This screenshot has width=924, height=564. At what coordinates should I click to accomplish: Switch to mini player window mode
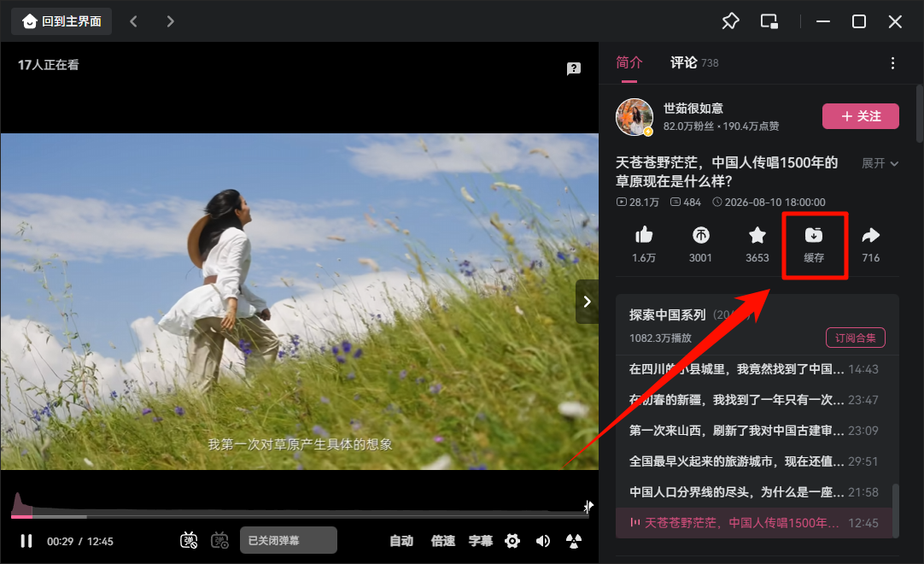click(769, 22)
